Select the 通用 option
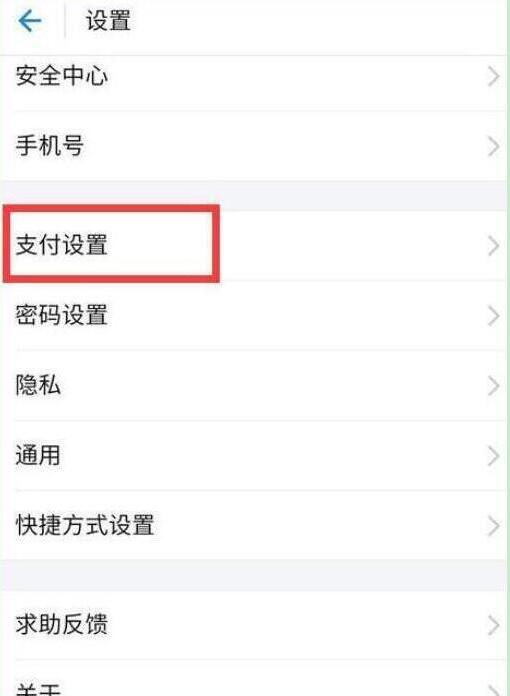The image size is (510, 696). [x=253, y=455]
